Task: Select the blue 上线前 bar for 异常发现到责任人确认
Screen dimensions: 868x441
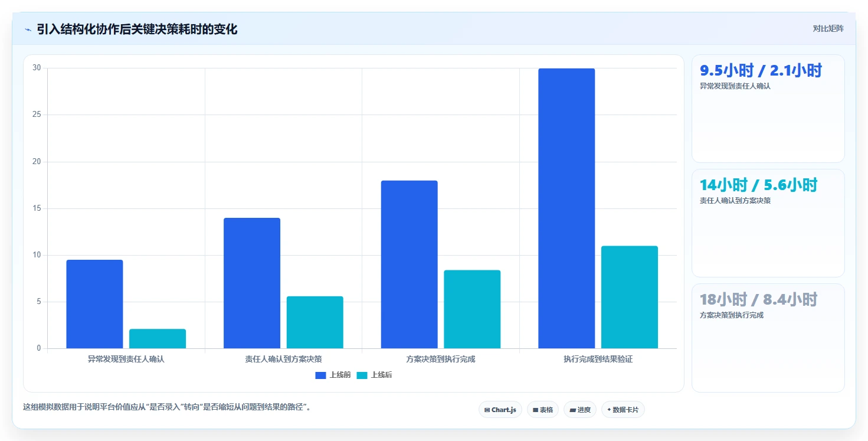Action: click(94, 304)
